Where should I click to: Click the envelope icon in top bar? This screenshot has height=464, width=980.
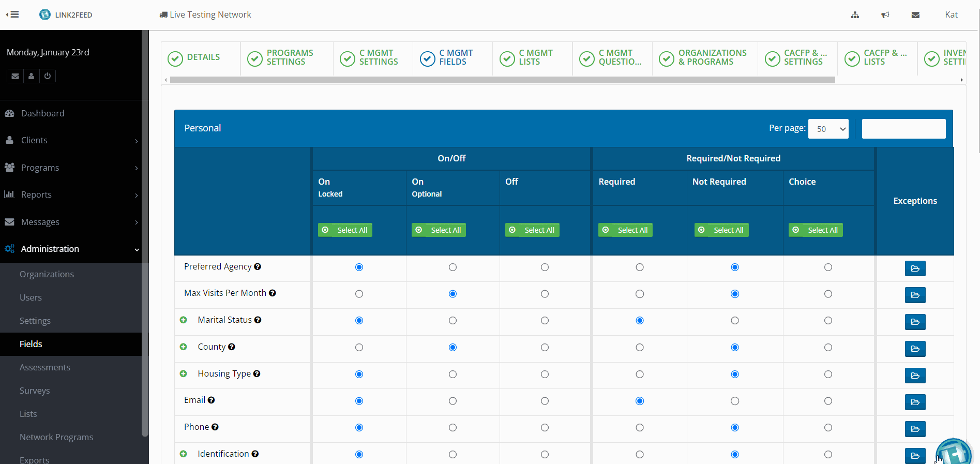click(915, 15)
